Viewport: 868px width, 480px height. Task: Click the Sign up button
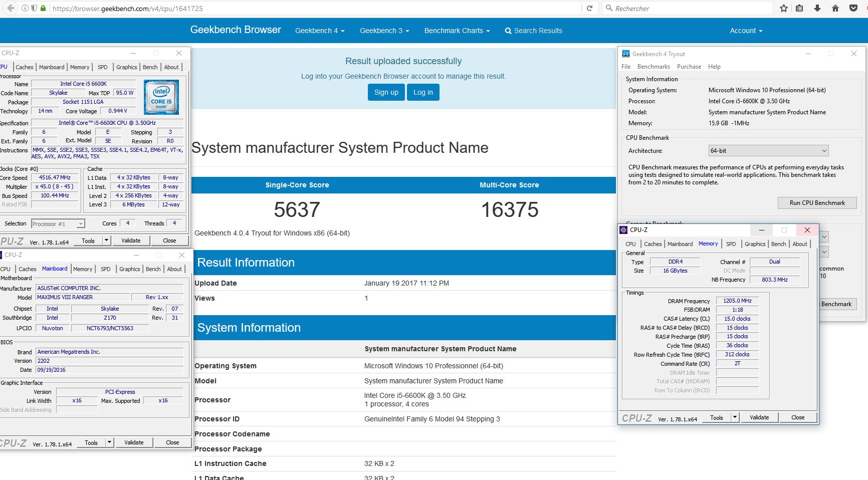click(x=386, y=92)
